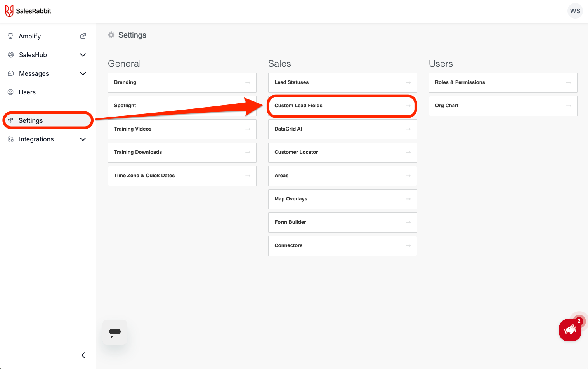Open Form Builder settings
This screenshot has width=588, height=369.
click(x=343, y=222)
